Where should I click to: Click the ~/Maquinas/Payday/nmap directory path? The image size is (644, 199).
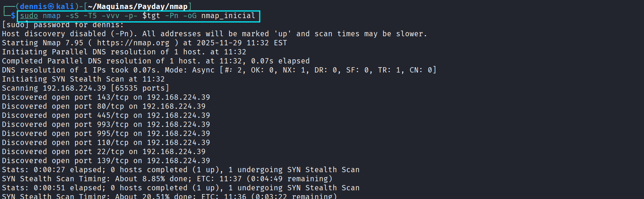[138, 6]
